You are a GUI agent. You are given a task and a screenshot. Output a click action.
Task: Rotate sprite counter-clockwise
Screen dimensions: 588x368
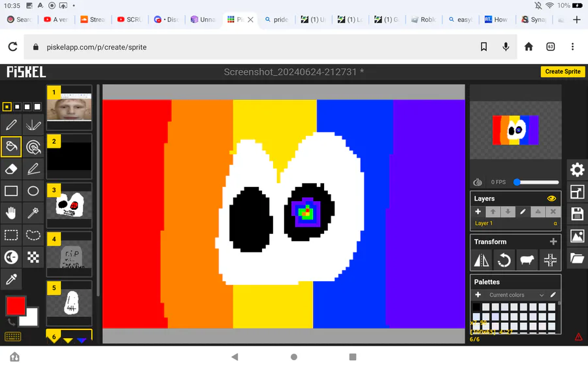click(504, 260)
